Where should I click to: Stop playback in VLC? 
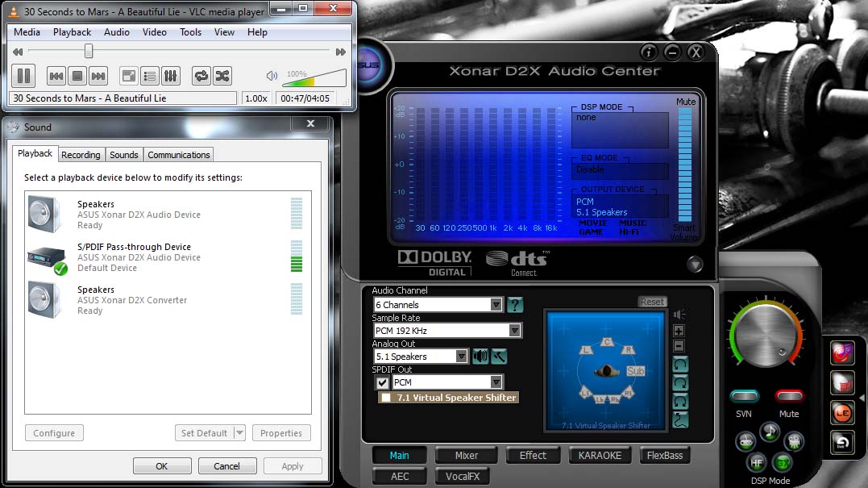[77, 76]
